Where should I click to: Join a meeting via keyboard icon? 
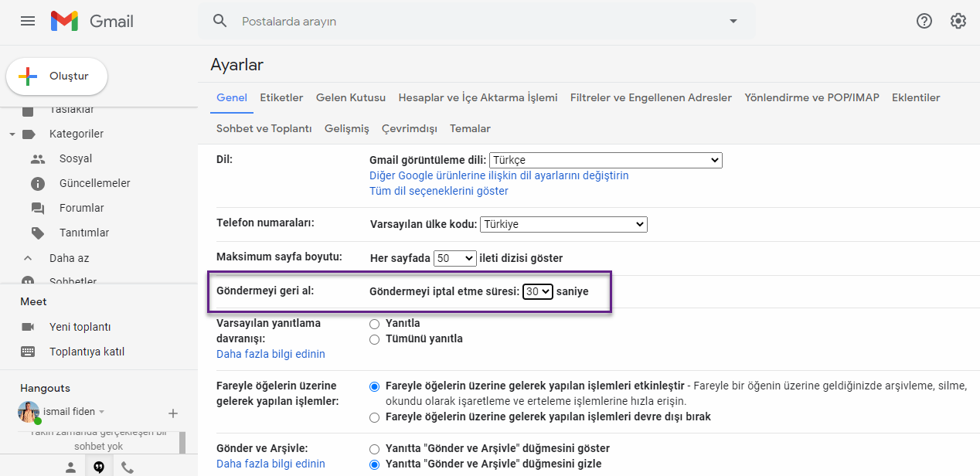click(28, 352)
